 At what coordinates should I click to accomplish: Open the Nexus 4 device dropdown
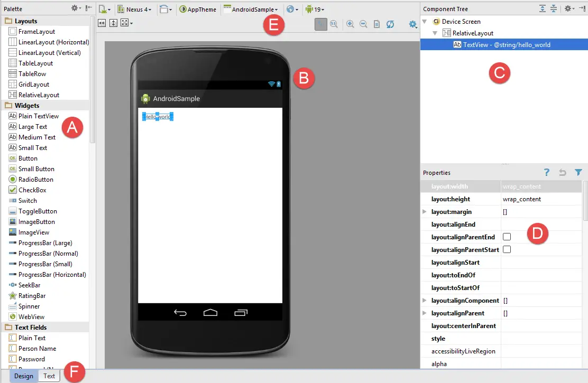(x=134, y=9)
